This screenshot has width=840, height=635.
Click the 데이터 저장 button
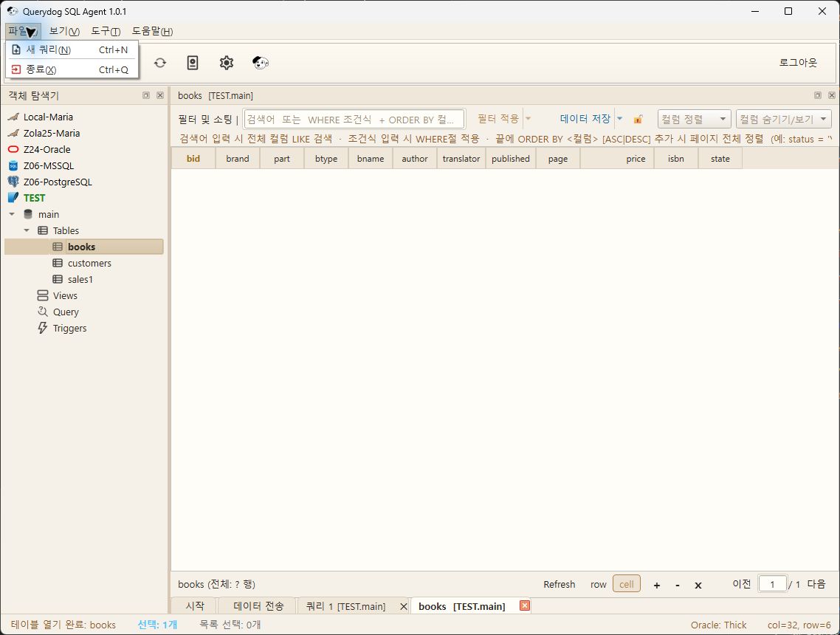click(585, 118)
